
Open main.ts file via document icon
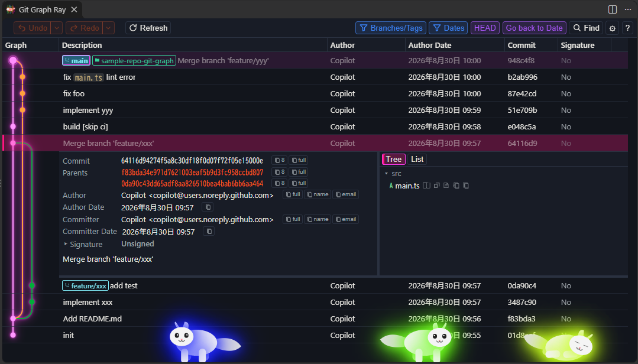(x=446, y=186)
